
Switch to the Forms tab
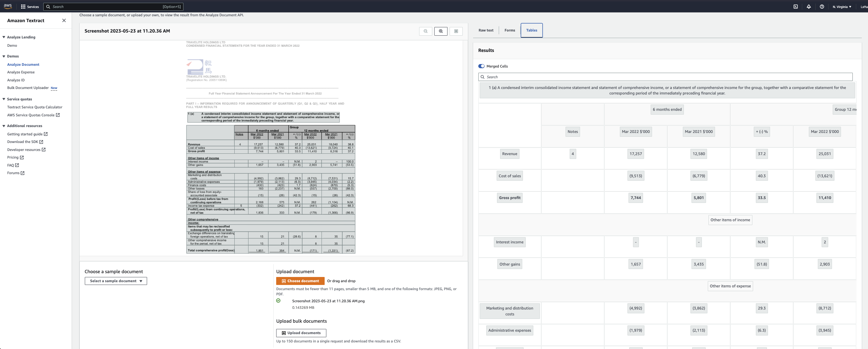coord(509,30)
